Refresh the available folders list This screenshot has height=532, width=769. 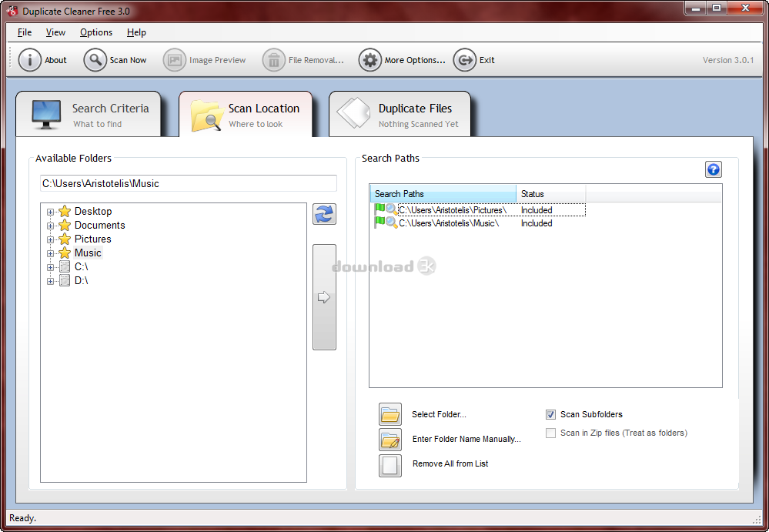click(324, 214)
